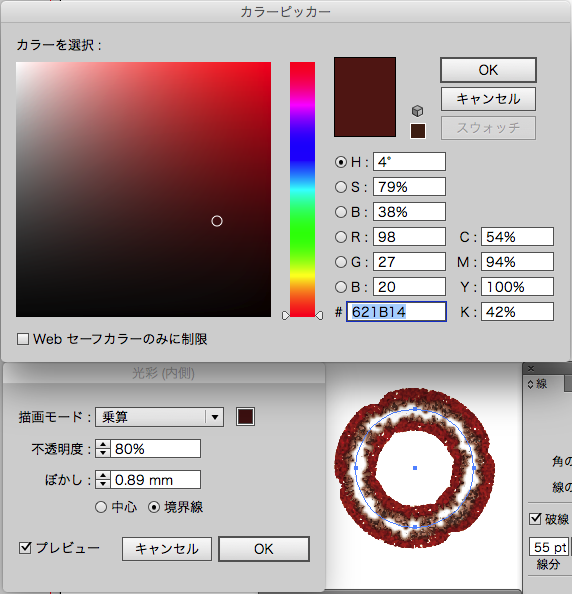
Task: Click inside the saturation-brightness color field
Action: point(143,189)
